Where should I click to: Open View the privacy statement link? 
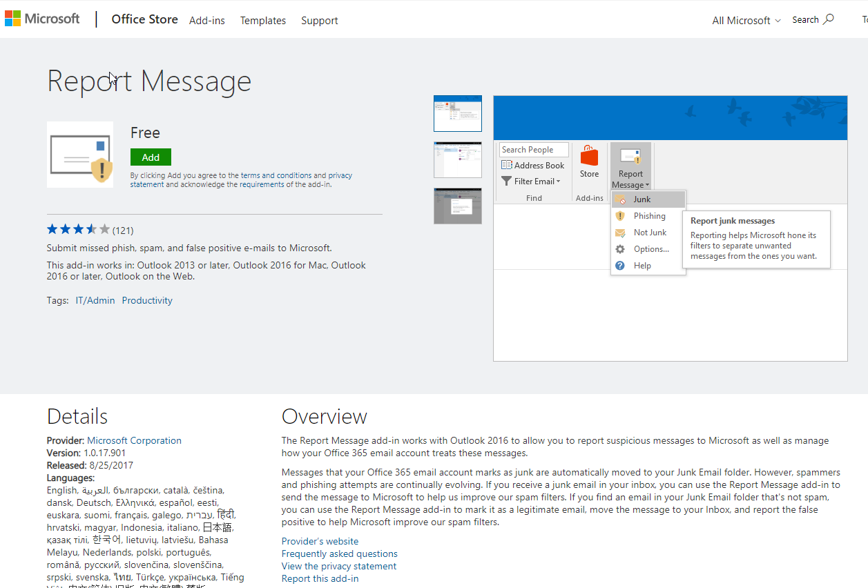point(339,566)
